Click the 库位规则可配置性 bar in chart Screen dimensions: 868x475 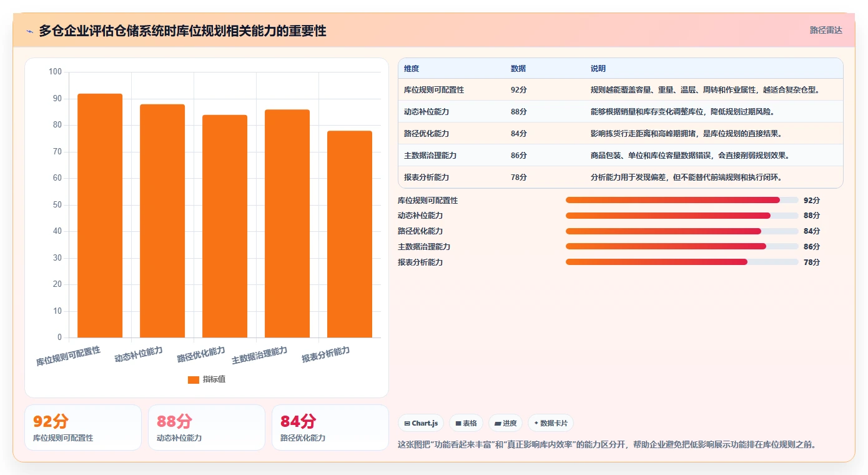coord(100,216)
